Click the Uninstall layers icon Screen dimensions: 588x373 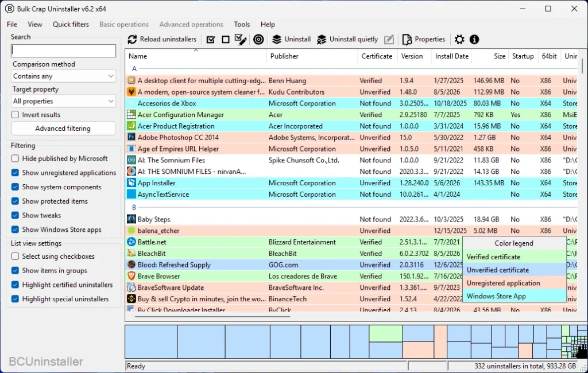[277, 40]
